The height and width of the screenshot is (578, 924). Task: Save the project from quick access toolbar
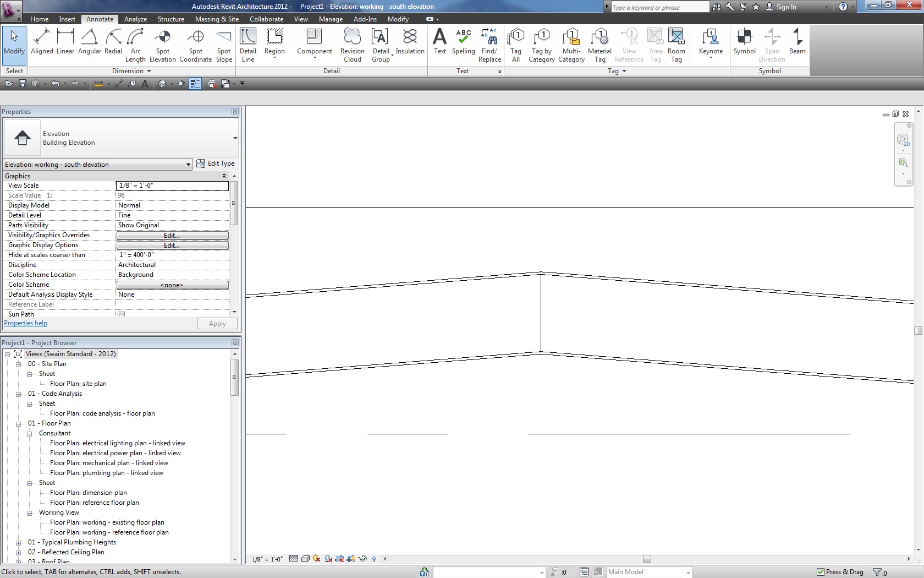pyautogui.click(x=23, y=84)
